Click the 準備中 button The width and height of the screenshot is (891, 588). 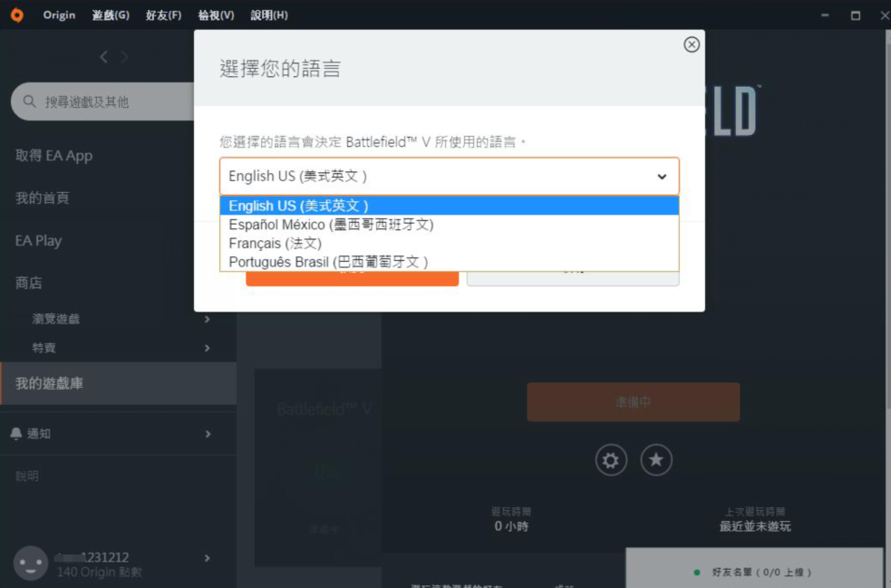633,401
